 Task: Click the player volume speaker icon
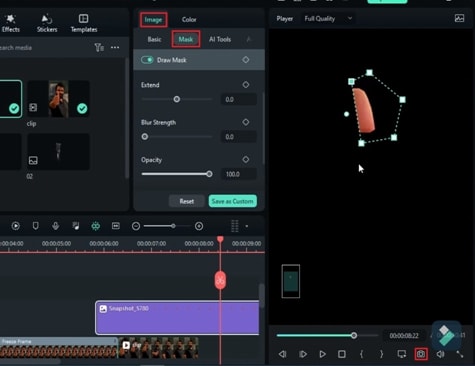click(x=440, y=354)
